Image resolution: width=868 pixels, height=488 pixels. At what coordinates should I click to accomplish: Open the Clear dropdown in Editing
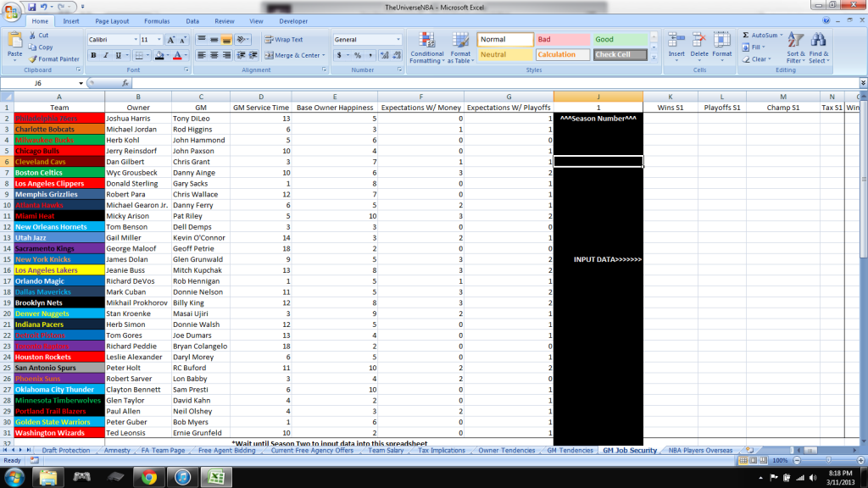pos(770,59)
